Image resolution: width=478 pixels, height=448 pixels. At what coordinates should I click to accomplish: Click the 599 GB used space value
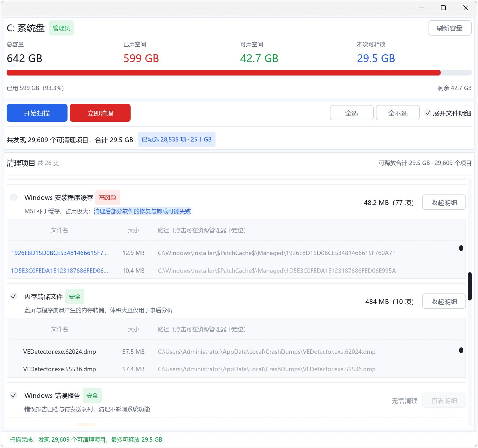tap(141, 58)
